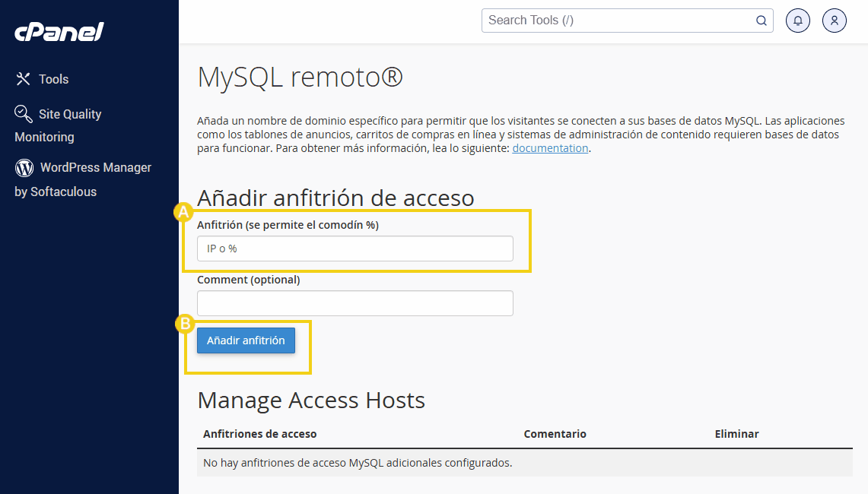Click the Eliminar column header

pyautogui.click(x=736, y=434)
